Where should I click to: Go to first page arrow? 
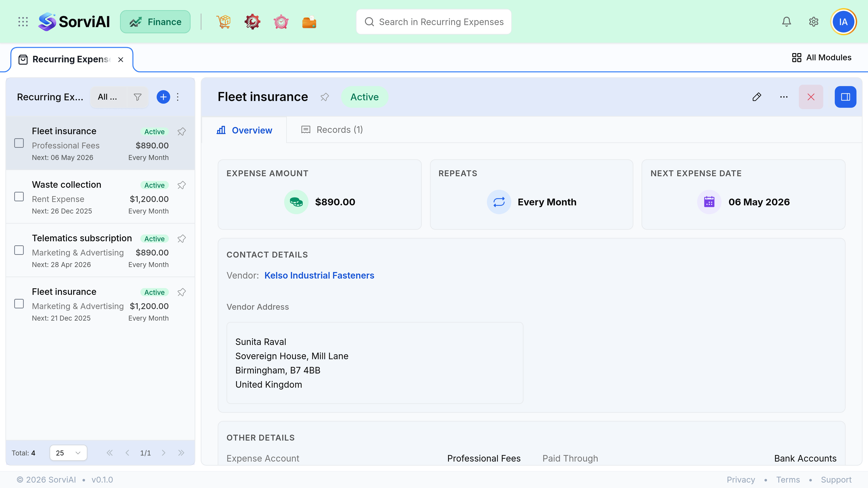pos(109,453)
